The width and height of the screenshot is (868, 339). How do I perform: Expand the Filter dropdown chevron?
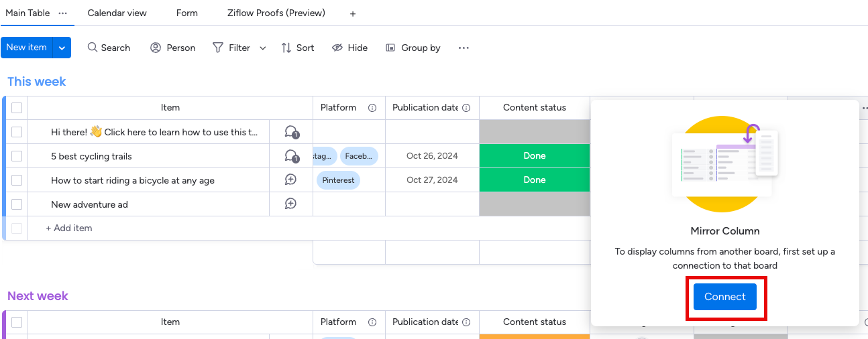(263, 48)
